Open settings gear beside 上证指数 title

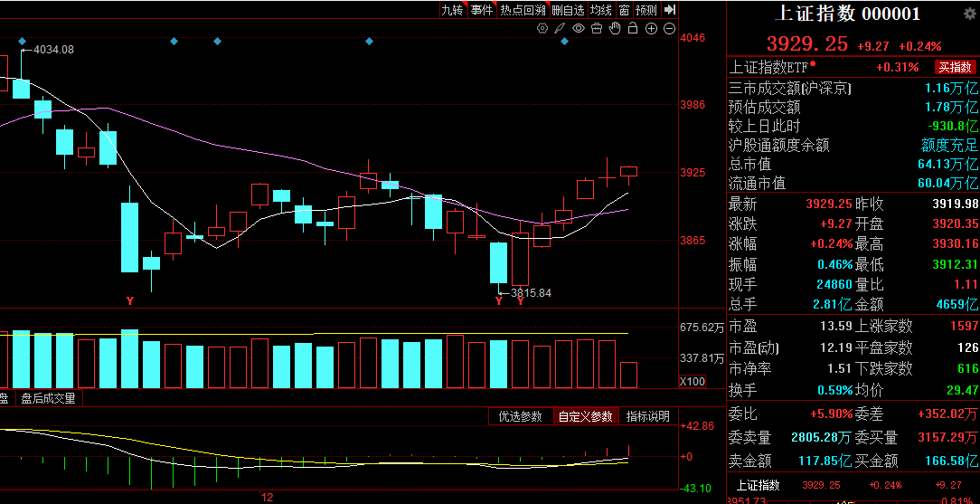click(970, 14)
